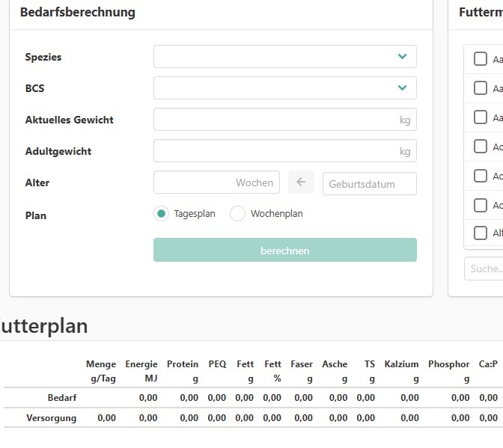
Task: Focus the Aktuelles Gewicht input field
Action: click(277, 120)
